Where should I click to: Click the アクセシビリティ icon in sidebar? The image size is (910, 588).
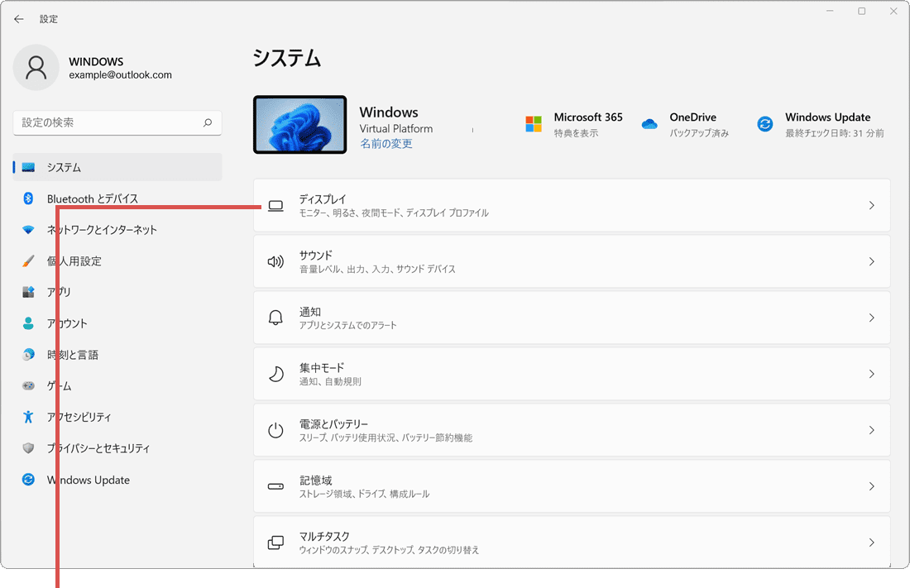27,417
